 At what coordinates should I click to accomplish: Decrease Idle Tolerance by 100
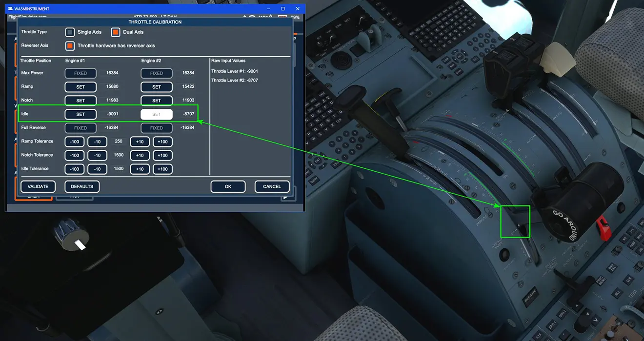[75, 169]
